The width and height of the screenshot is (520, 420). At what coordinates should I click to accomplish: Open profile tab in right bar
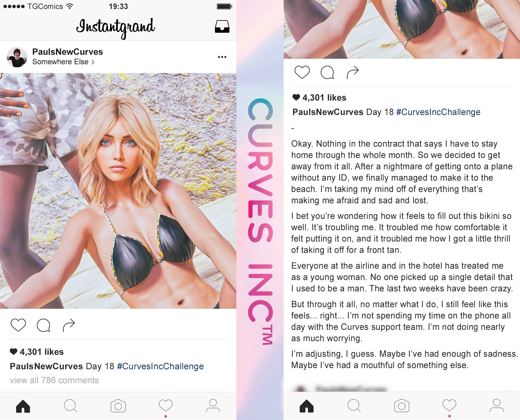(497, 406)
